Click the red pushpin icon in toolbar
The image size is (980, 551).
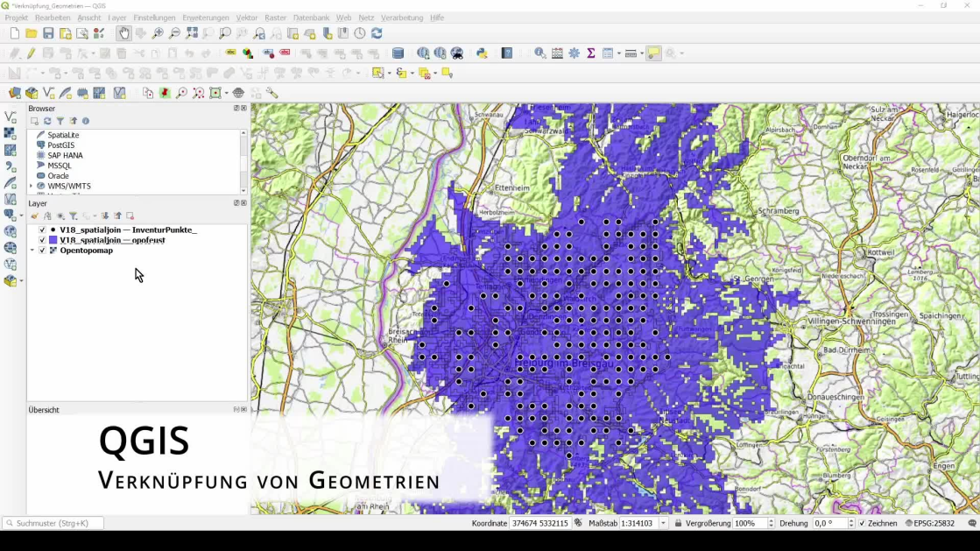[x=165, y=93]
